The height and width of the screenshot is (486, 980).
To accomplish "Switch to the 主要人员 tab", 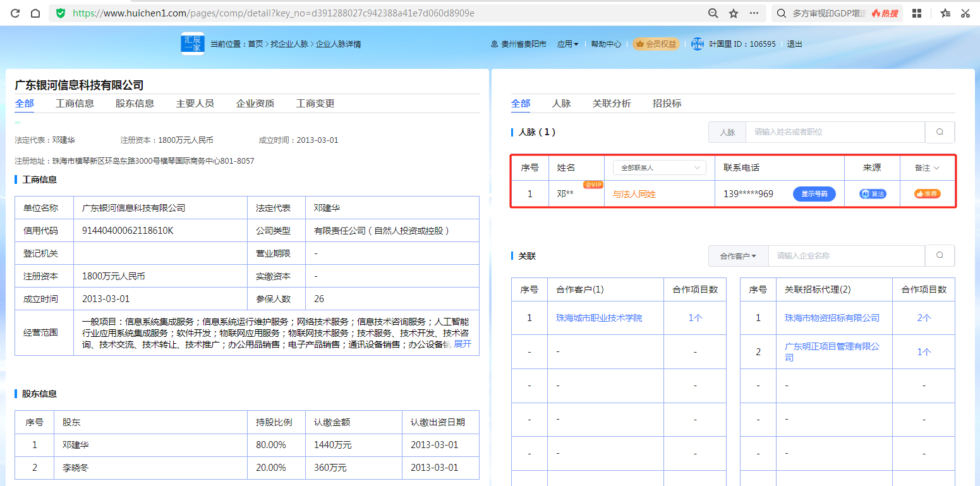I will click(x=195, y=104).
